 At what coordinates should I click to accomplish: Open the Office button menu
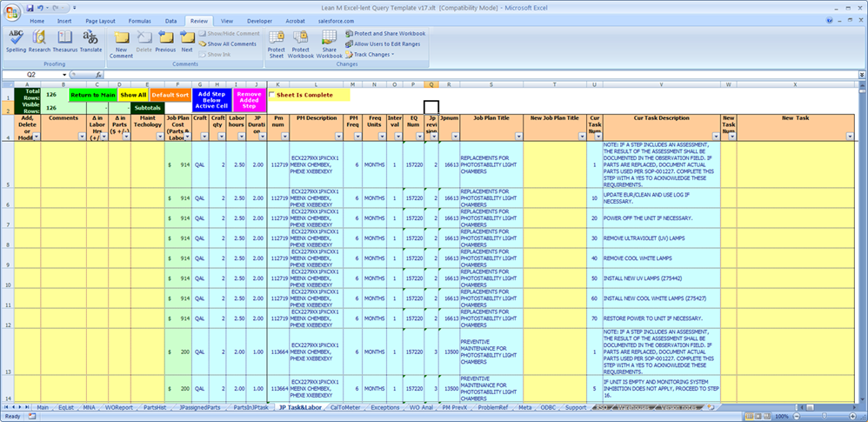point(12,11)
